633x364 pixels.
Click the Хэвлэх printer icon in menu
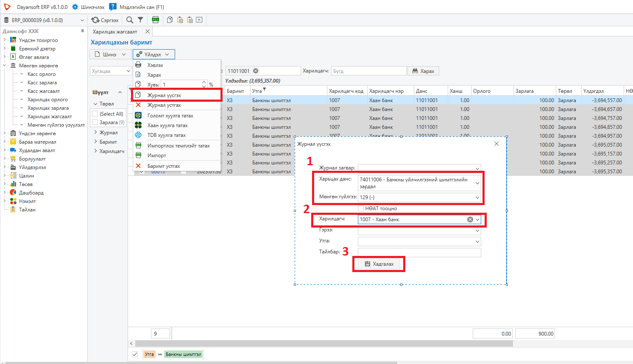(138, 65)
